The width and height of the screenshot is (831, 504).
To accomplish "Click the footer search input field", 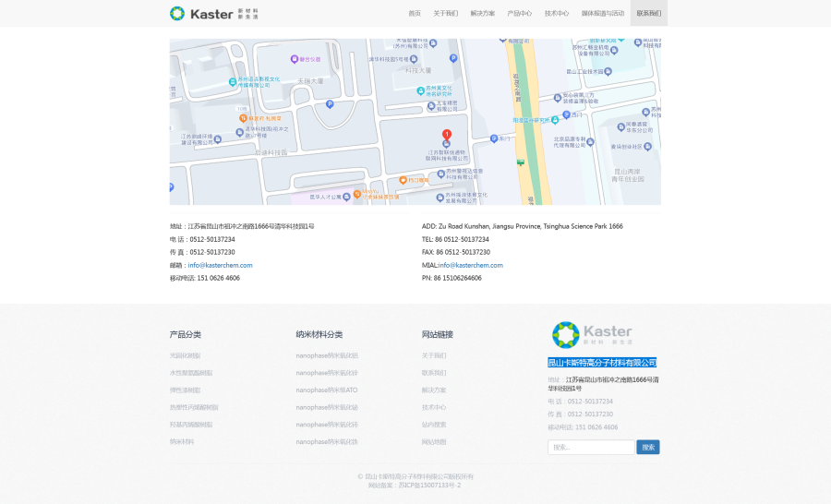I will (591, 447).
